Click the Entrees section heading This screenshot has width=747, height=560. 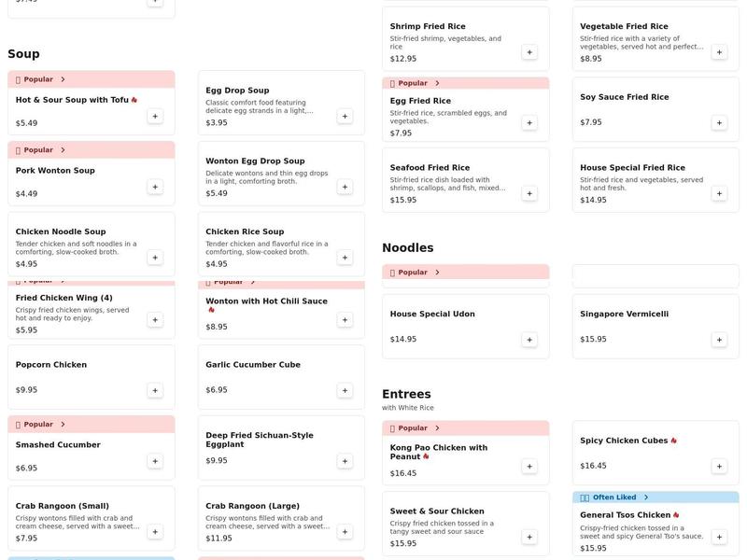[x=406, y=394]
